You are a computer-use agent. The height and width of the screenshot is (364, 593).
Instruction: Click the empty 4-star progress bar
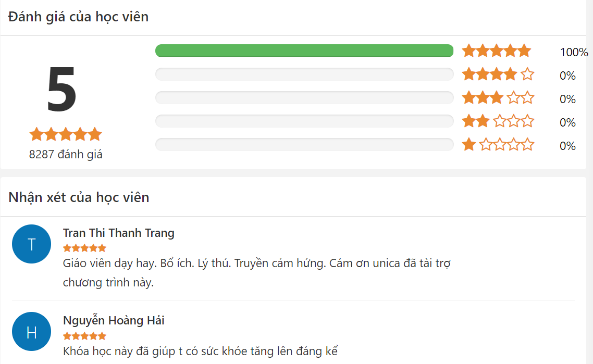(304, 74)
